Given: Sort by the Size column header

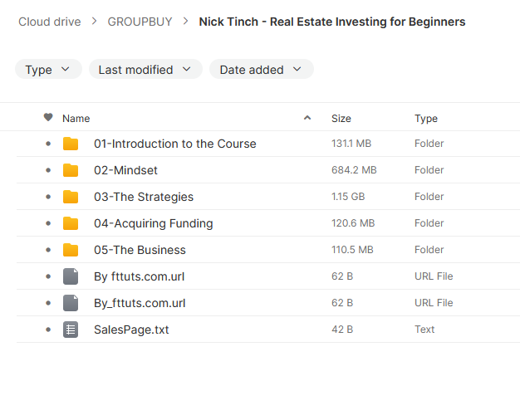Looking at the screenshot, I should pos(341,119).
